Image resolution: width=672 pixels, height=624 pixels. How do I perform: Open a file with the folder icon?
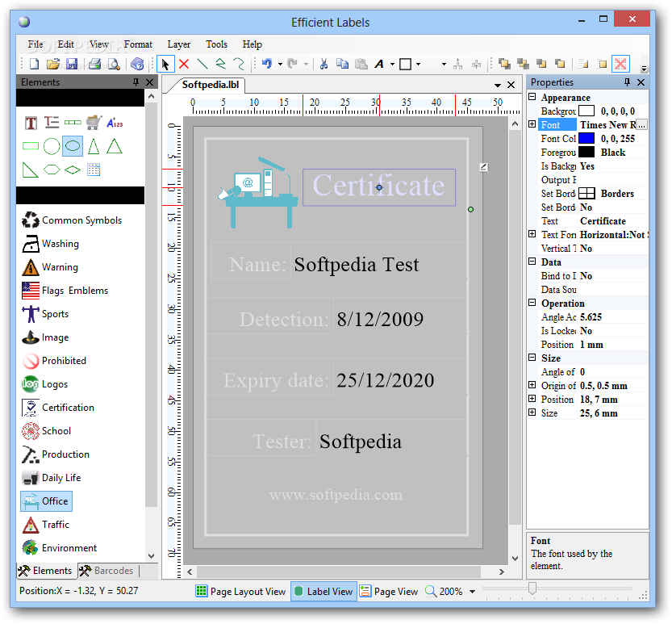(x=52, y=65)
